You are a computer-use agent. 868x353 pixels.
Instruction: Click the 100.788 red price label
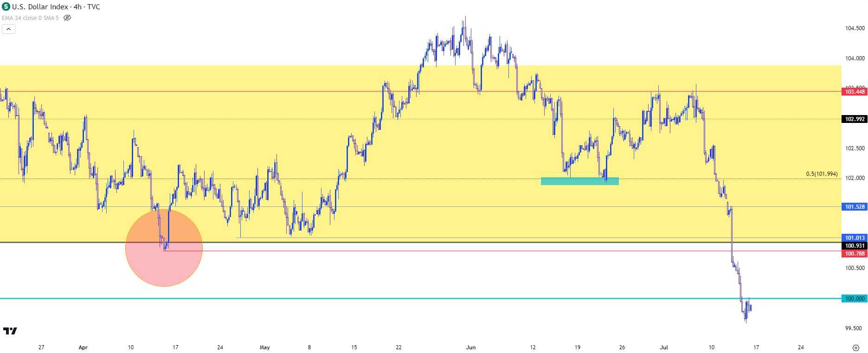pyautogui.click(x=855, y=253)
